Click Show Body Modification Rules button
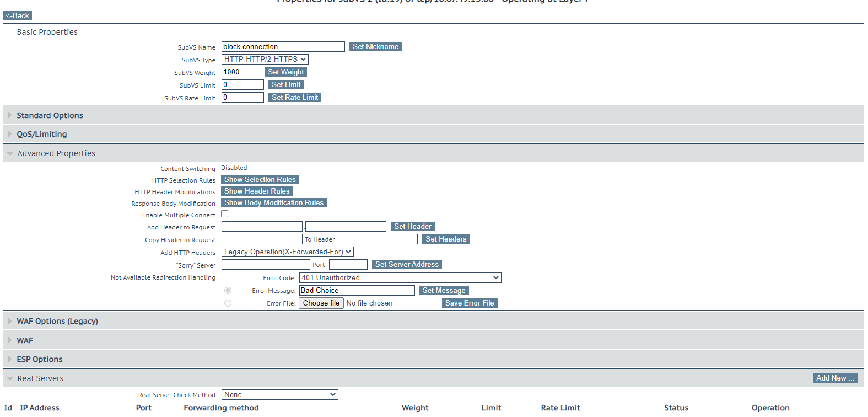 pyautogui.click(x=274, y=203)
